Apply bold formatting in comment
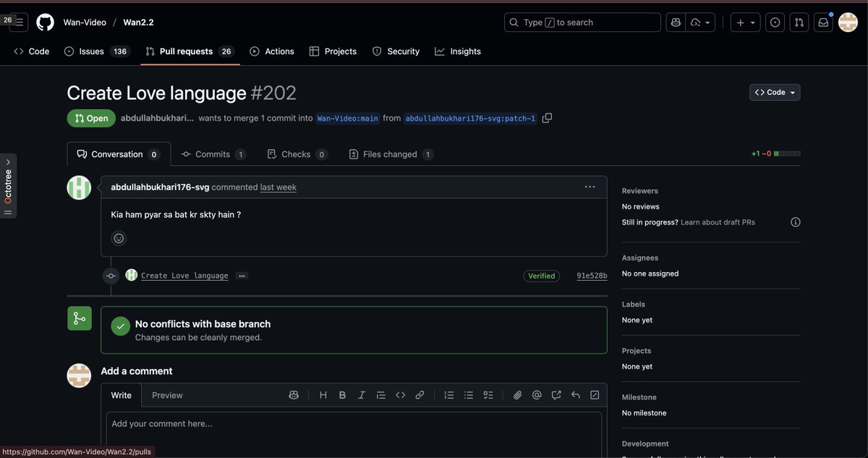Screen dimensions: 868x458 [342, 395]
